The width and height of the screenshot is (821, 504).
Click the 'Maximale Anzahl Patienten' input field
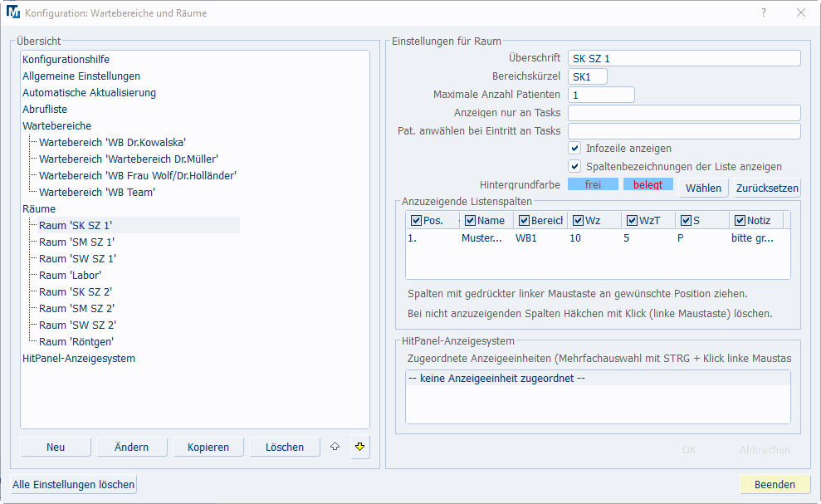[601, 95]
